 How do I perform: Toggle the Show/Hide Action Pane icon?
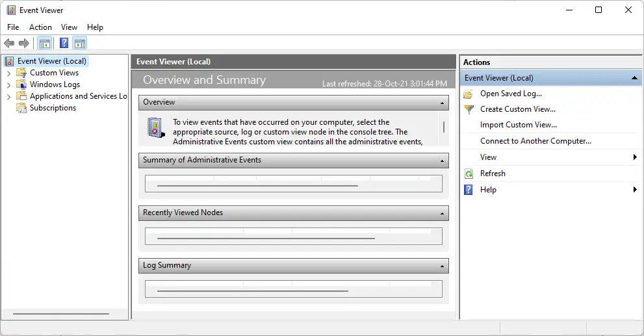coord(80,43)
